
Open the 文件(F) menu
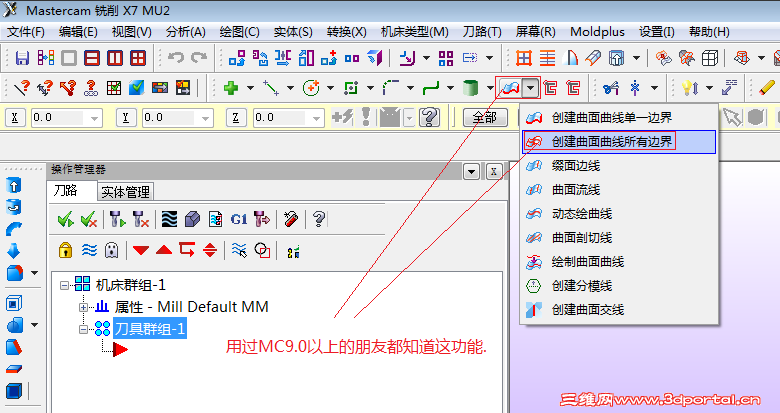coord(26,32)
